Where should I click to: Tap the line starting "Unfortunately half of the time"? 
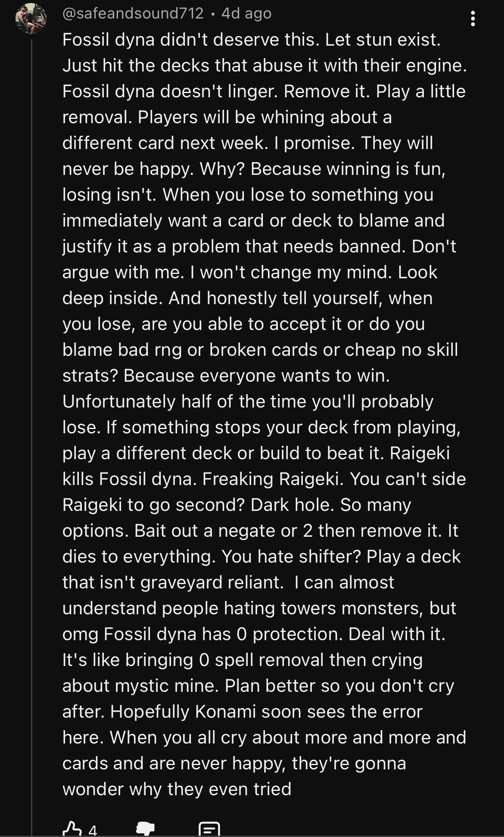coord(248,401)
